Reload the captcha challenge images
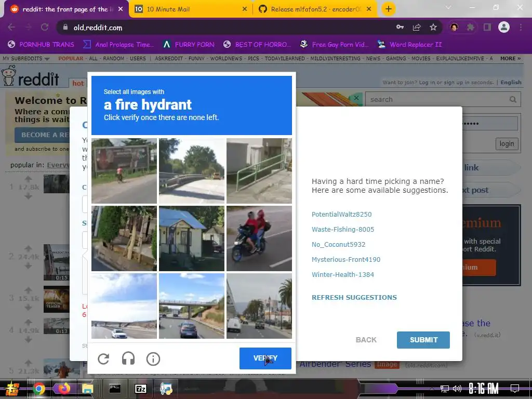 [103, 358]
